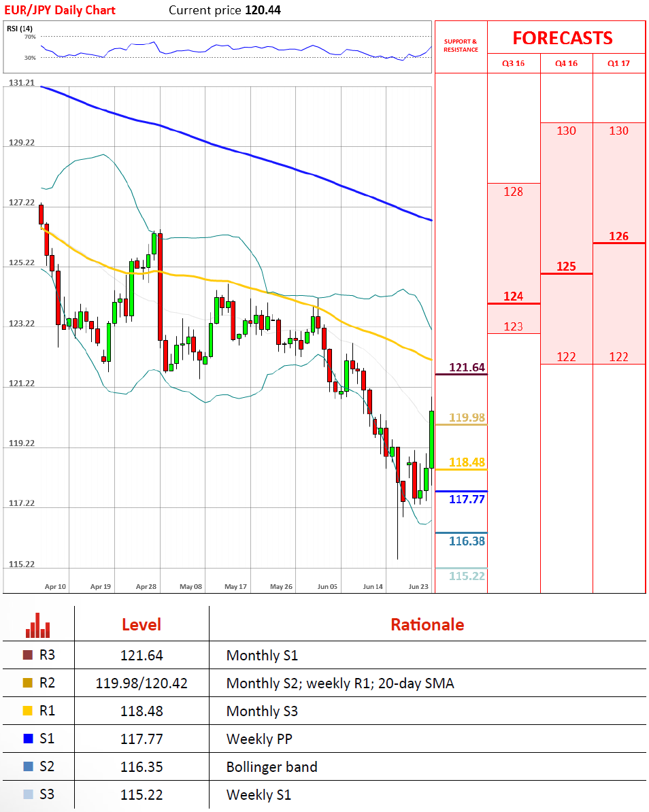Image resolution: width=649 pixels, height=812 pixels.
Task: Open the Q3 16 forecast column header
Action: (x=514, y=64)
